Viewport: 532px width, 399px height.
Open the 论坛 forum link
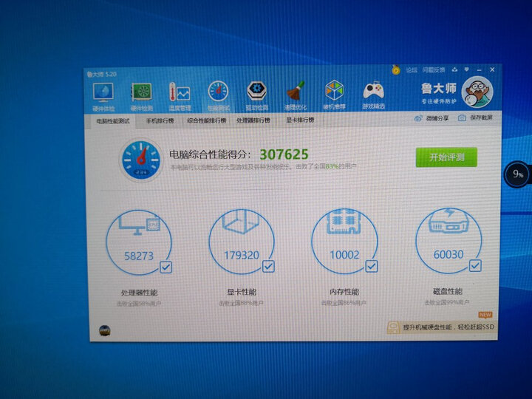click(412, 70)
